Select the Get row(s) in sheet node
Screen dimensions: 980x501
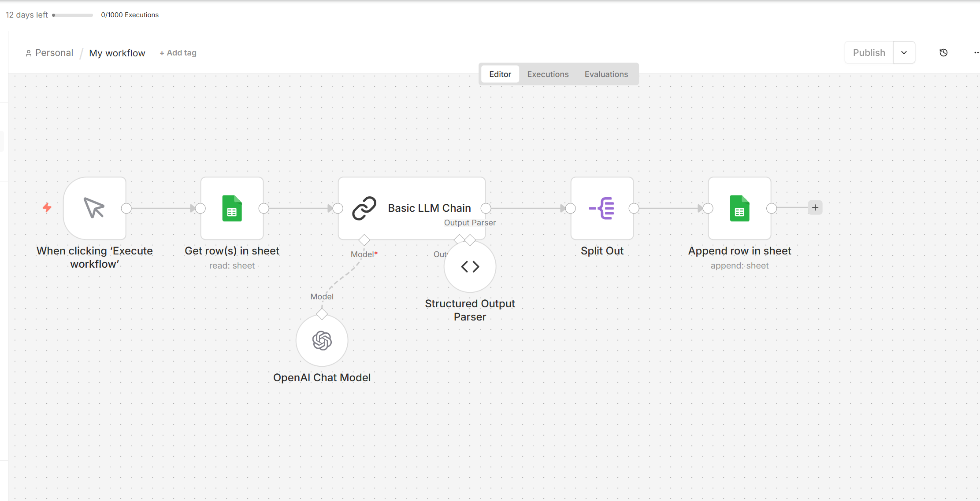[232, 208]
